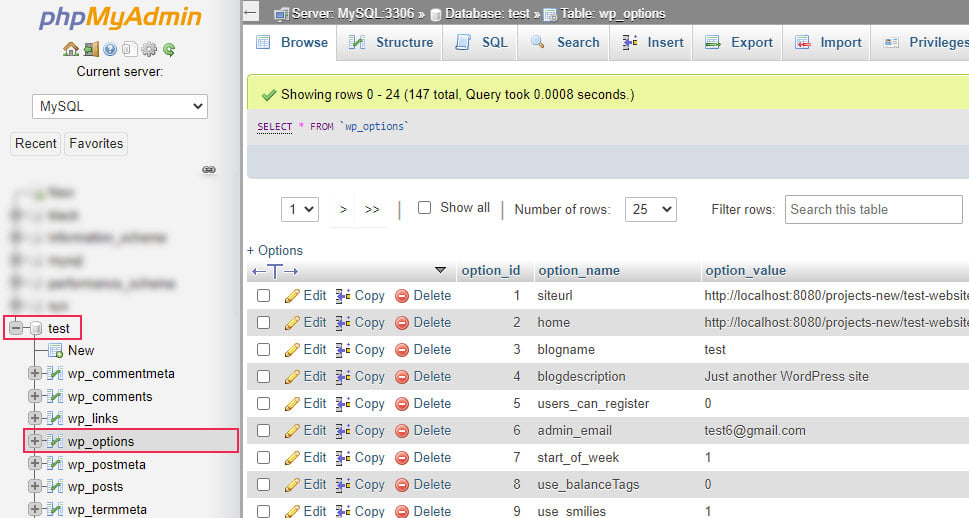Open the Current server MySQL dropdown

120,106
